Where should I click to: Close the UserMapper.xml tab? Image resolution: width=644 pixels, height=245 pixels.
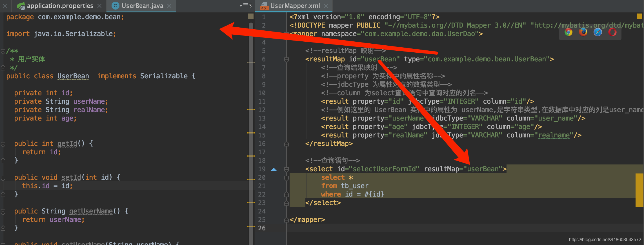[326, 6]
